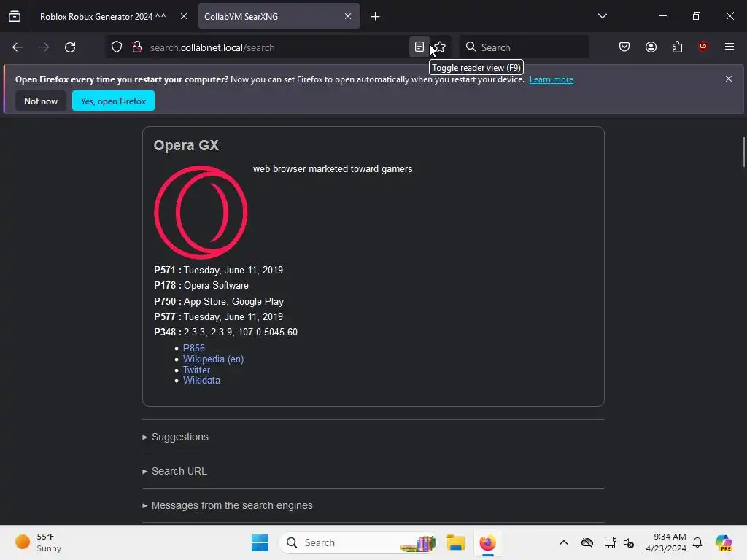
Task: Close the CollabVM SearXNG tab
Action: coord(348,16)
